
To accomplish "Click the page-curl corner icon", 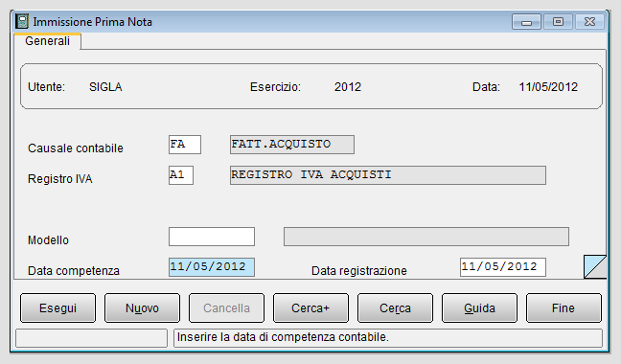I will tap(595, 266).
